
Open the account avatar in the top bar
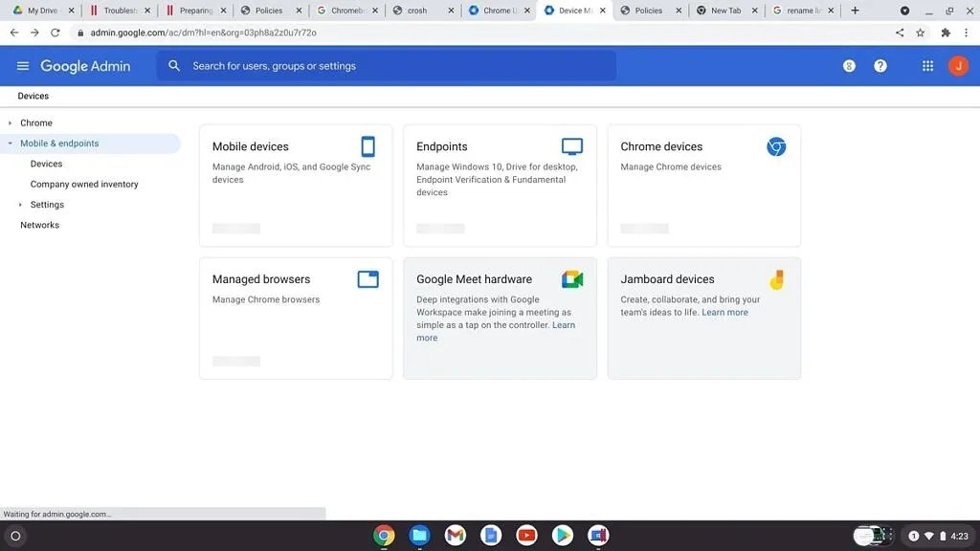[960, 65]
